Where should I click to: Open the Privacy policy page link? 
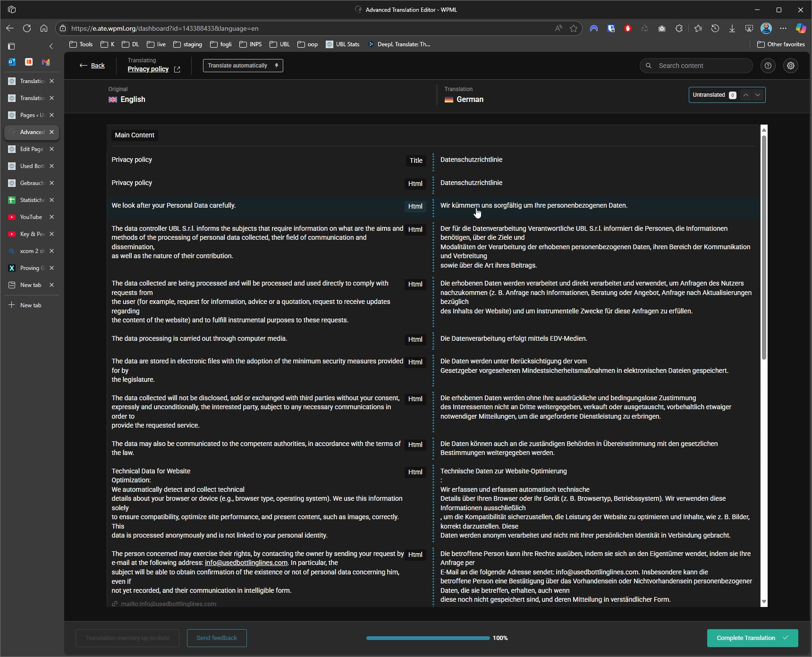click(148, 69)
